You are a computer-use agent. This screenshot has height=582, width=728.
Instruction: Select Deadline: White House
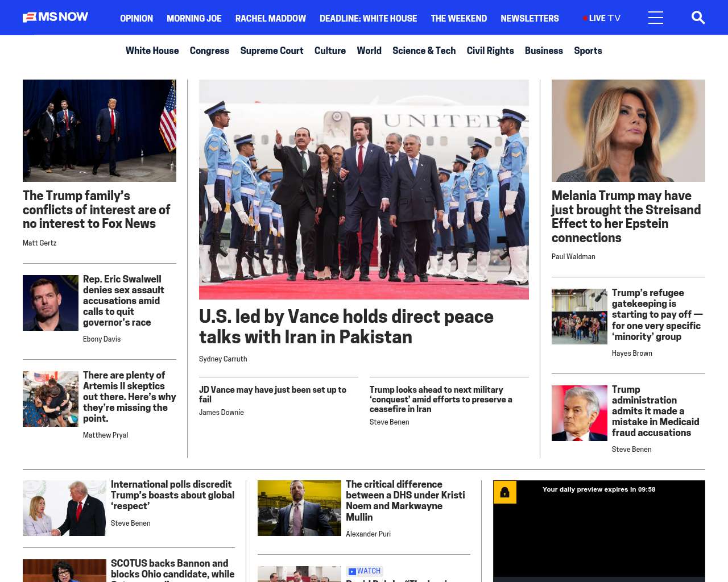368,18
